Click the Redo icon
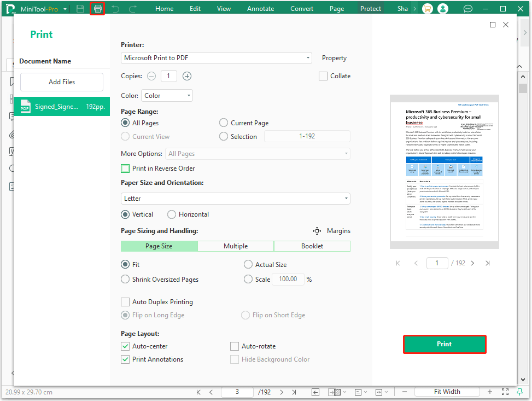532x401 pixels. click(x=131, y=8)
